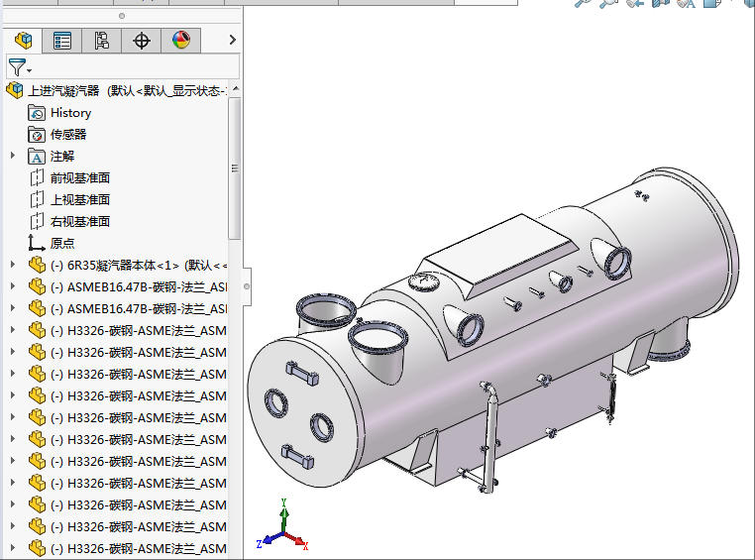Click the feature tree vertical scrollbar thumb
Screen dimensions: 755x560
(235, 168)
